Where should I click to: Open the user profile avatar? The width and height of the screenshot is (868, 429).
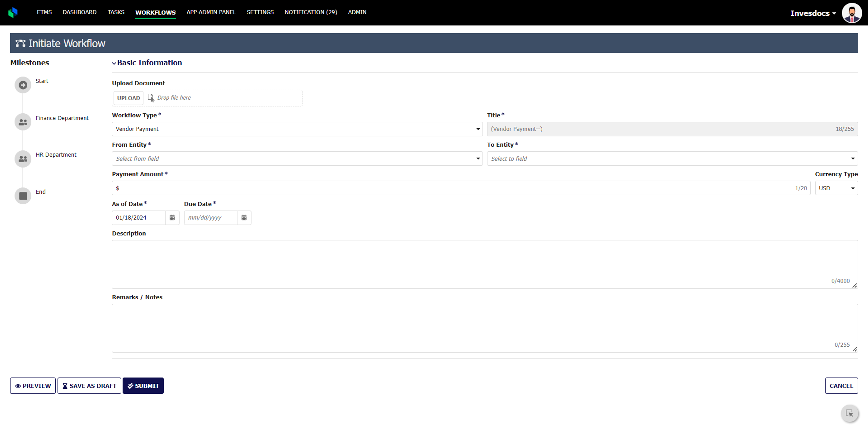pyautogui.click(x=851, y=13)
